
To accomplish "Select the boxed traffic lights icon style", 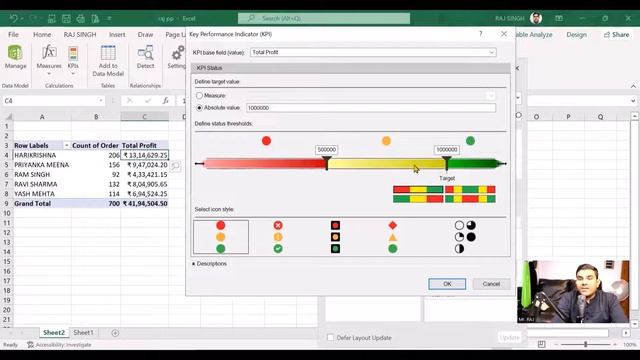I will tap(336, 237).
